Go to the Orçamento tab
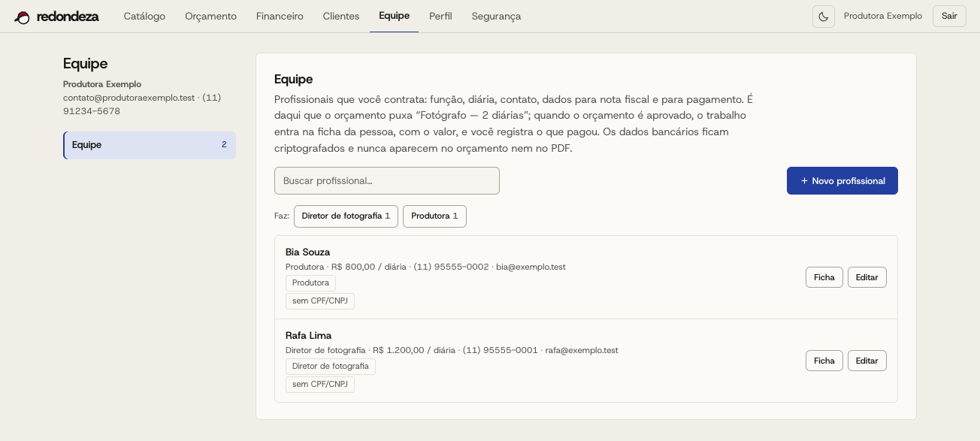Screen dimensions: 980x441 tap(210, 16)
